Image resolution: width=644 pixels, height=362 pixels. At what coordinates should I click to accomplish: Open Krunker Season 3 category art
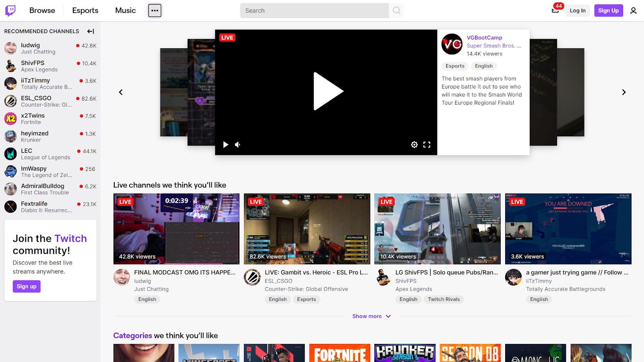click(405, 353)
